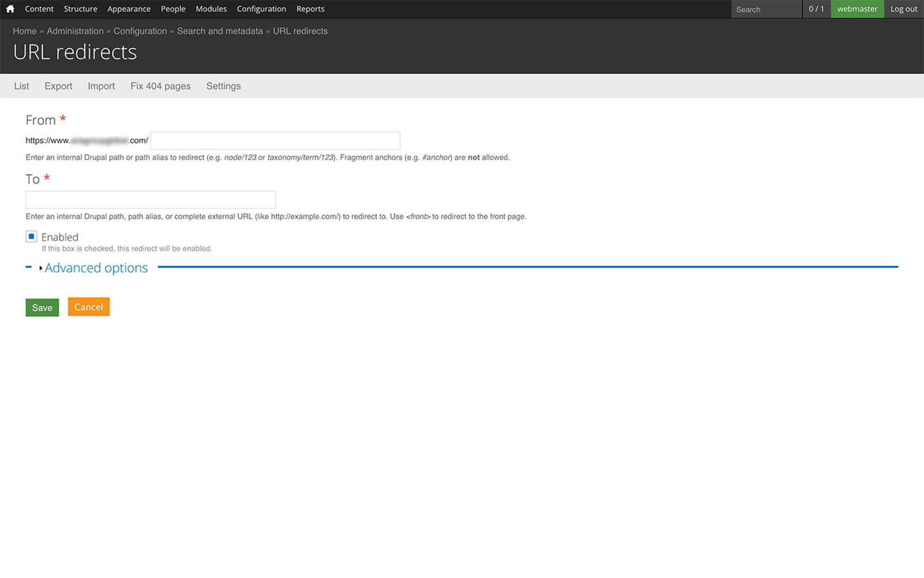
Task: Save the URL redirect
Action: point(42,307)
